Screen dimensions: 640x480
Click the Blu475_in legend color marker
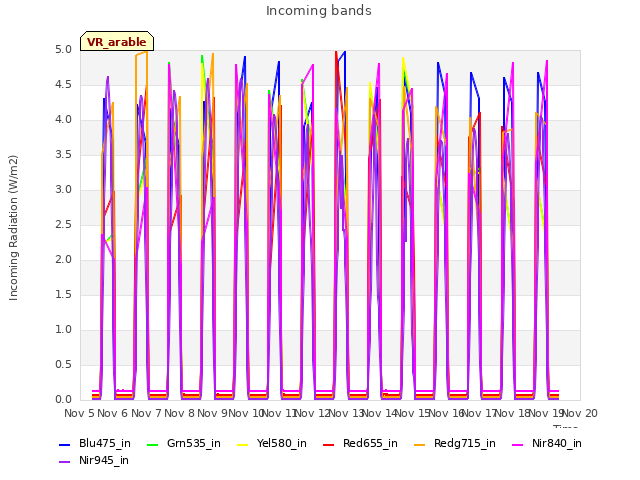point(65,444)
